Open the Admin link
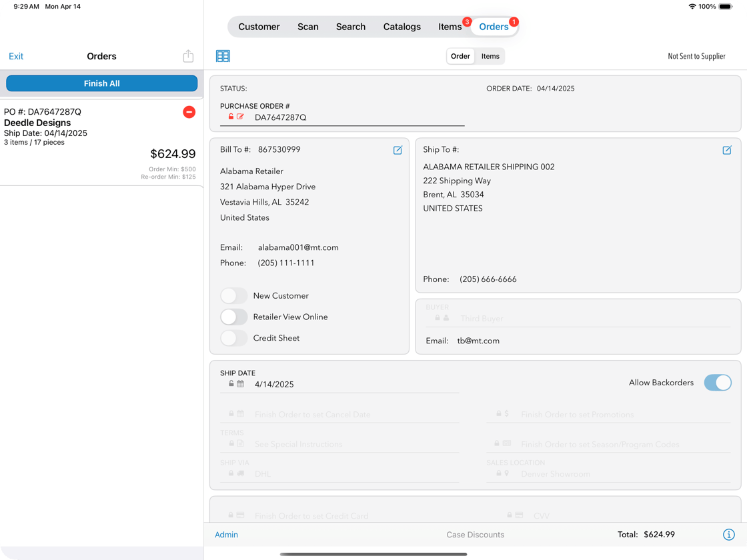747x560 pixels. (x=226, y=534)
